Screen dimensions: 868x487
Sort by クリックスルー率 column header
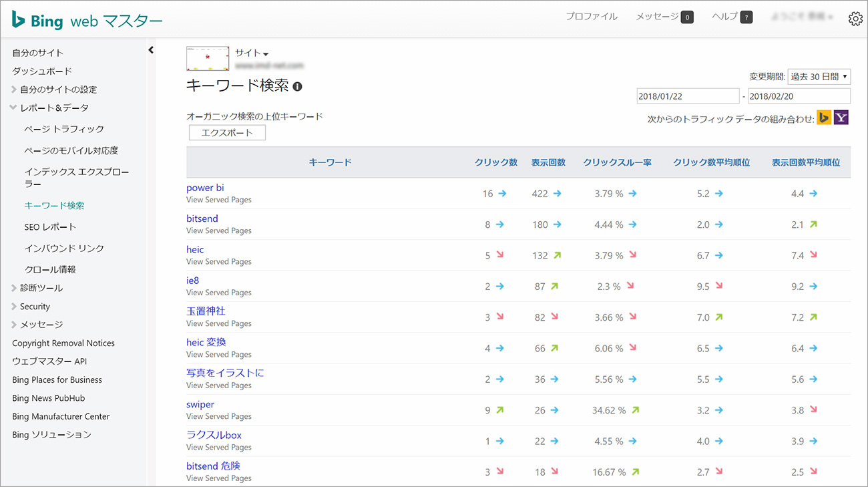coord(617,162)
